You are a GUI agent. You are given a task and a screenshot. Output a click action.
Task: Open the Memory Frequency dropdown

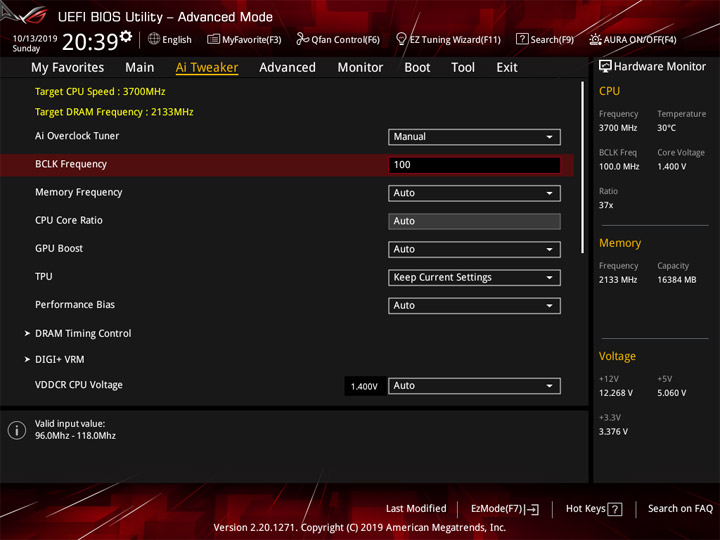[474, 193]
